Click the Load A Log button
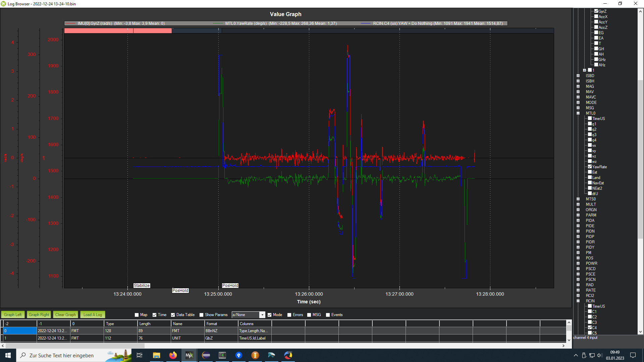The width and height of the screenshot is (644, 362). (92, 314)
